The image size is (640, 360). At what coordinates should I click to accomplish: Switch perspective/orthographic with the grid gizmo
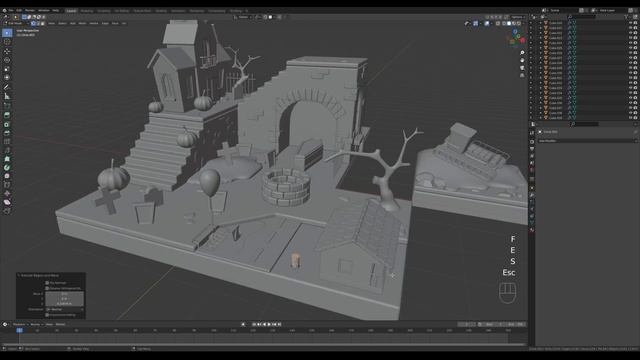522,76
